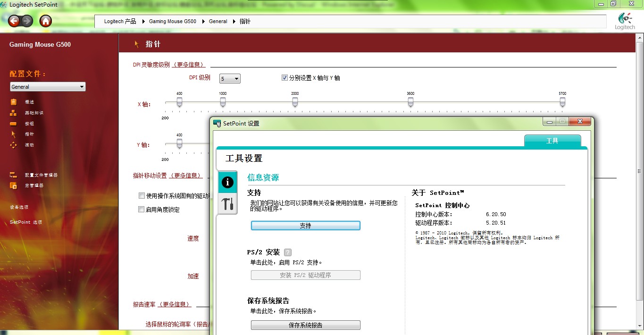Viewport: 644px width, 335px height.
Task: Open 宏管理器 in the sidebar
Action: tap(34, 185)
